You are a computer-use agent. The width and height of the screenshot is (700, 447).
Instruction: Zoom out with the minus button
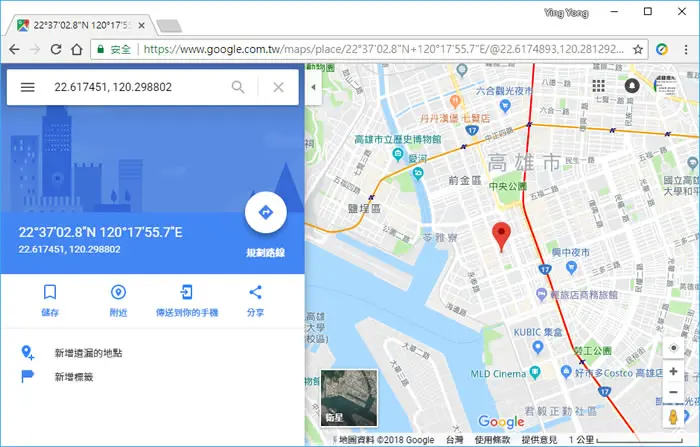[x=674, y=392]
